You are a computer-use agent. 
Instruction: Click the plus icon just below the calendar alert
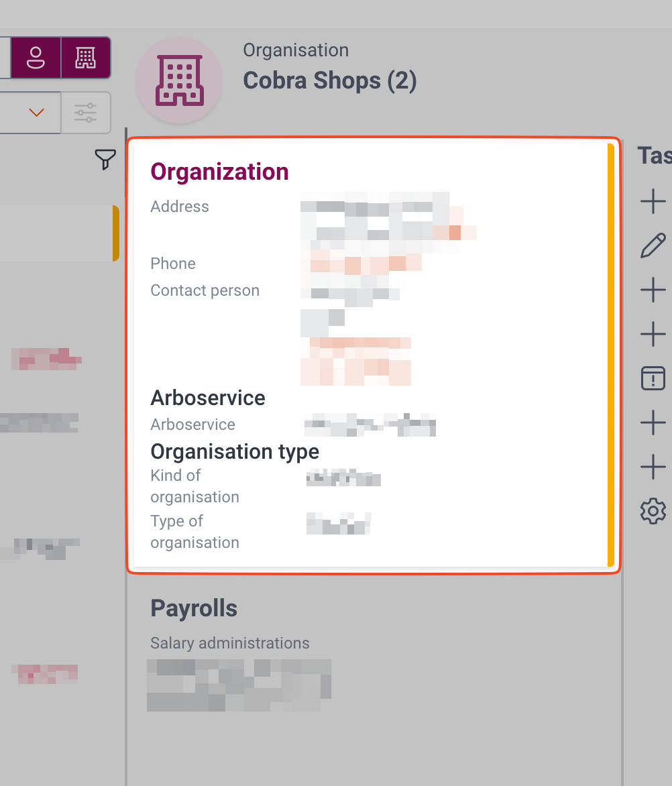[x=653, y=423]
